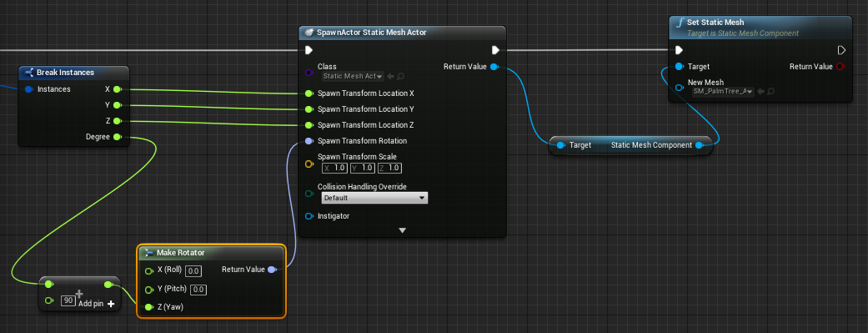The height and width of the screenshot is (333, 868).
Task: Click Collision Handling Override pin
Action: coord(309,194)
